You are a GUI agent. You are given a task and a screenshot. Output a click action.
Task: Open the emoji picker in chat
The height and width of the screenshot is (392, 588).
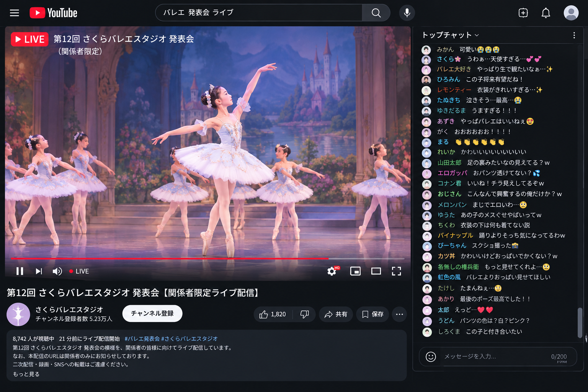431,357
